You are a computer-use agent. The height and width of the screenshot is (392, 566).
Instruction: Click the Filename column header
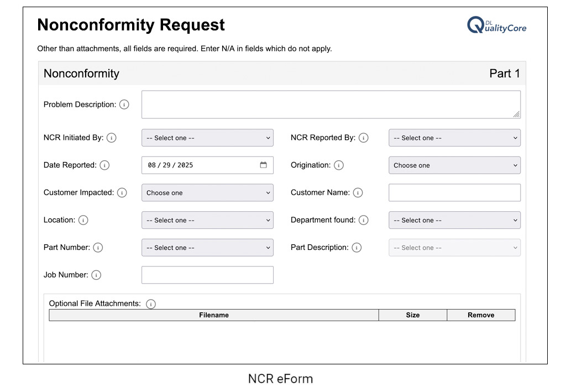214,315
